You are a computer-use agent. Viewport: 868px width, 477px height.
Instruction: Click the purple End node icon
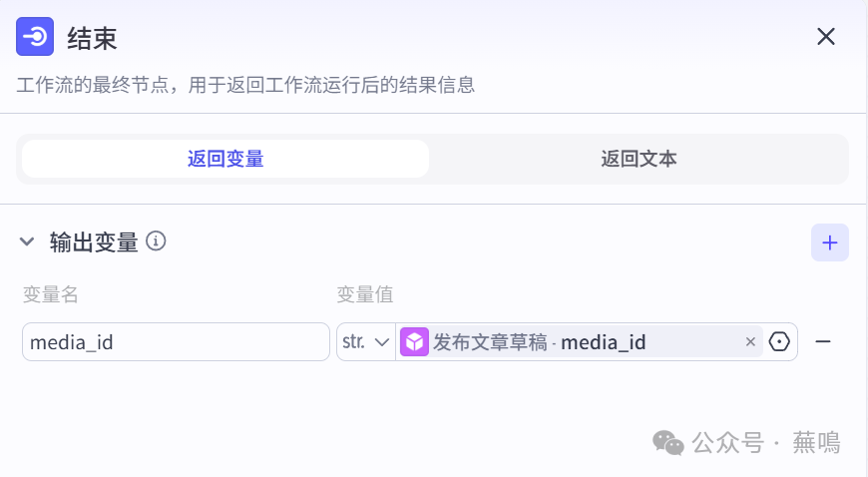click(x=35, y=37)
